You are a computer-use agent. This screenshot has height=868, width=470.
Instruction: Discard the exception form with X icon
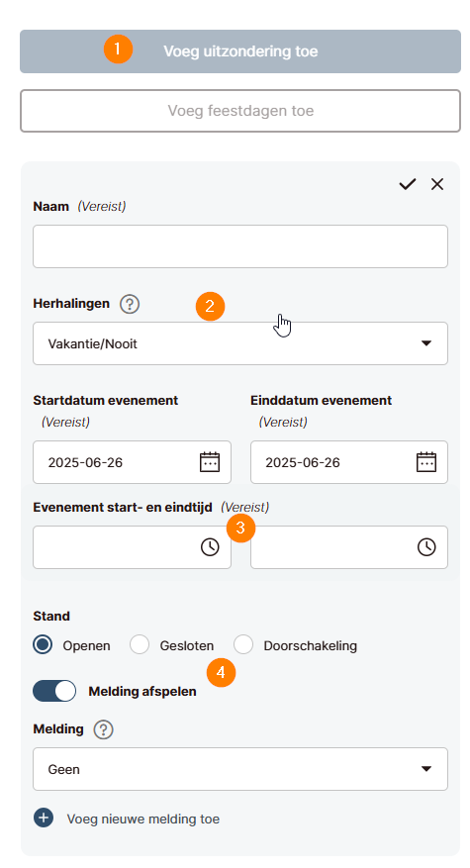click(x=437, y=184)
